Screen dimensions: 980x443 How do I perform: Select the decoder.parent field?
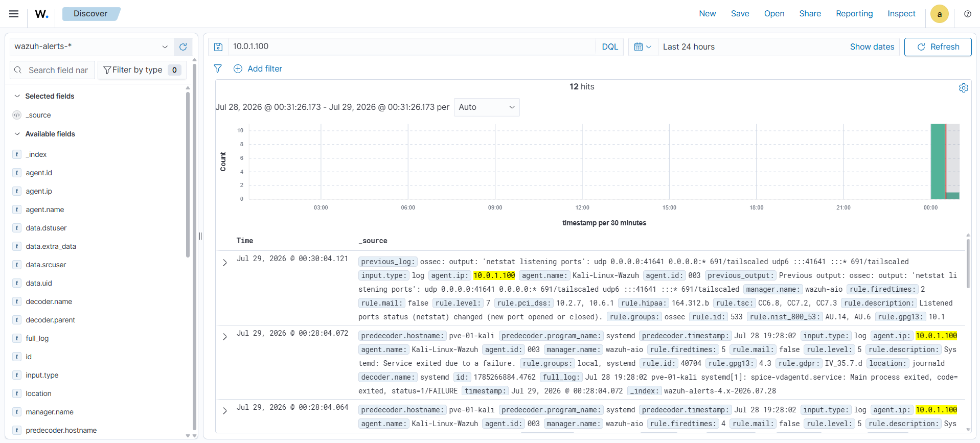[50, 320]
